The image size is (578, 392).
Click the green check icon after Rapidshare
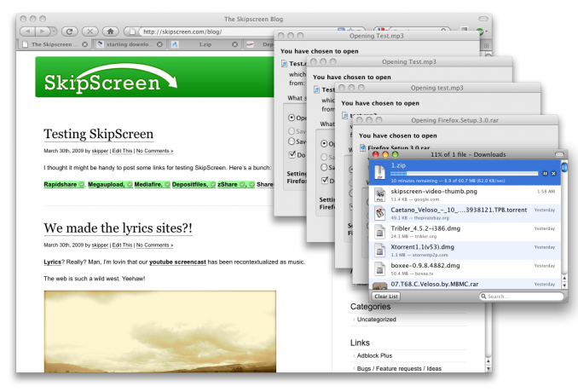[81, 184]
